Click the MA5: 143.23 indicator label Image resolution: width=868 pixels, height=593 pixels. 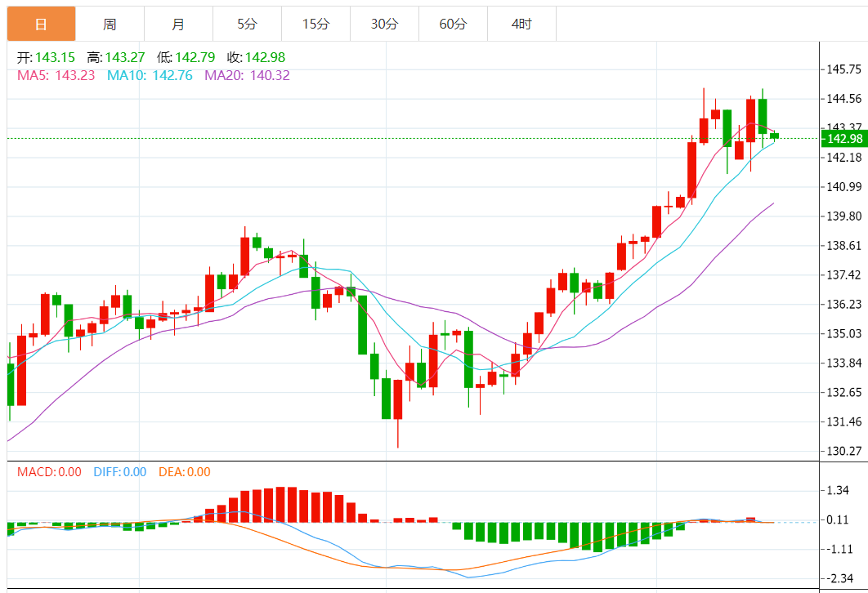pos(56,75)
